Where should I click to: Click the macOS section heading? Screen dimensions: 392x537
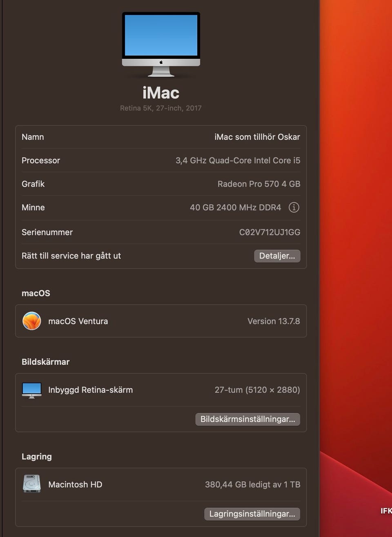tap(36, 293)
